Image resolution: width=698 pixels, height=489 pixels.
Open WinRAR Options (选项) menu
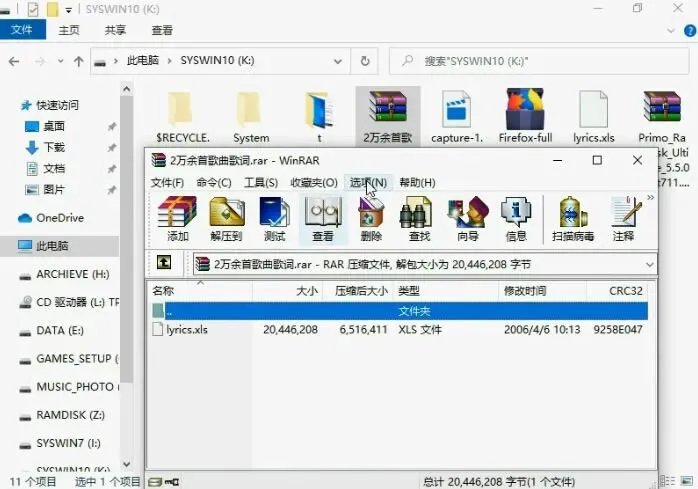(368, 183)
